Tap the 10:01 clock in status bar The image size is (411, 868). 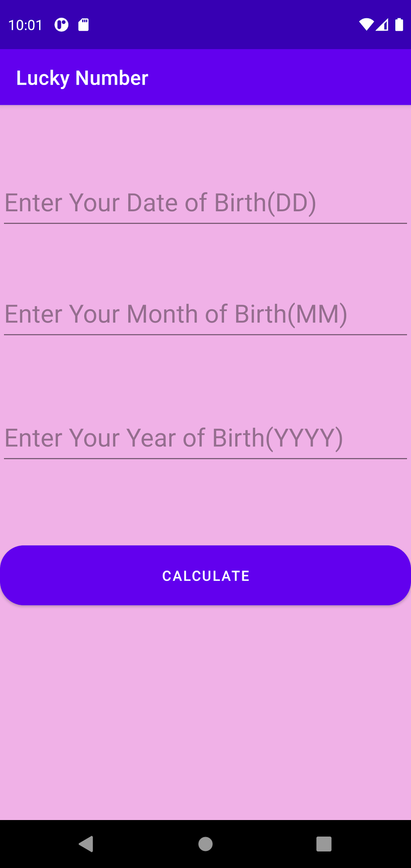click(25, 25)
